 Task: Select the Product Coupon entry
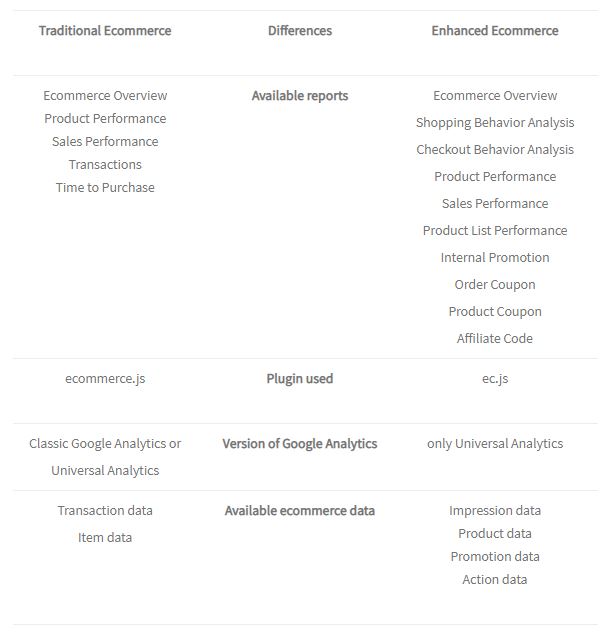[x=495, y=311]
